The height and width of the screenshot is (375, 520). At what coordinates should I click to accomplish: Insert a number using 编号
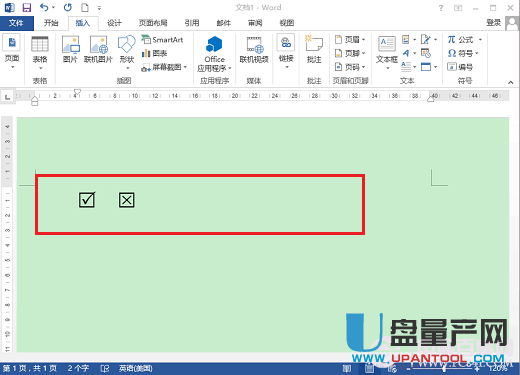point(460,67)
